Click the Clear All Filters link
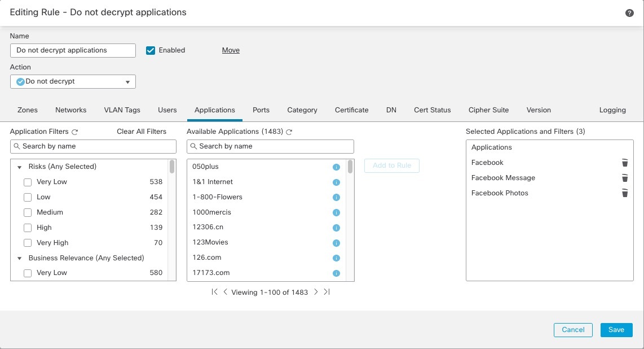This screenshot has width=644, height=349. tap(142, 131)
